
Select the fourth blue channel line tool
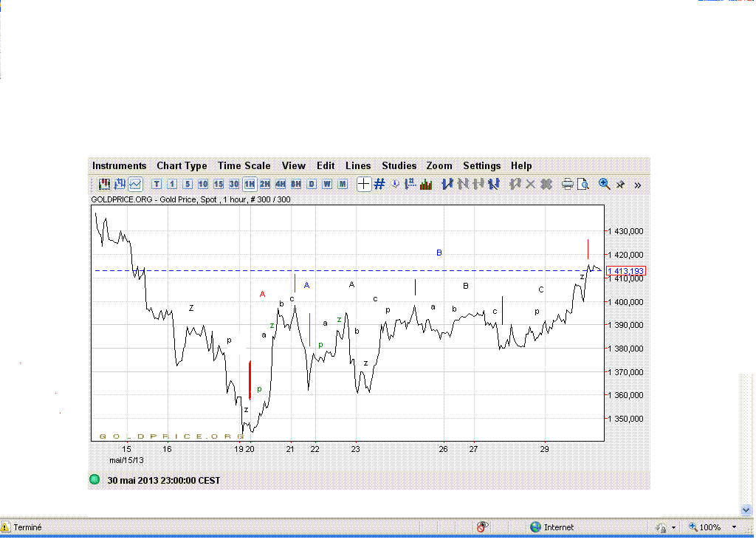click(494, 184)
